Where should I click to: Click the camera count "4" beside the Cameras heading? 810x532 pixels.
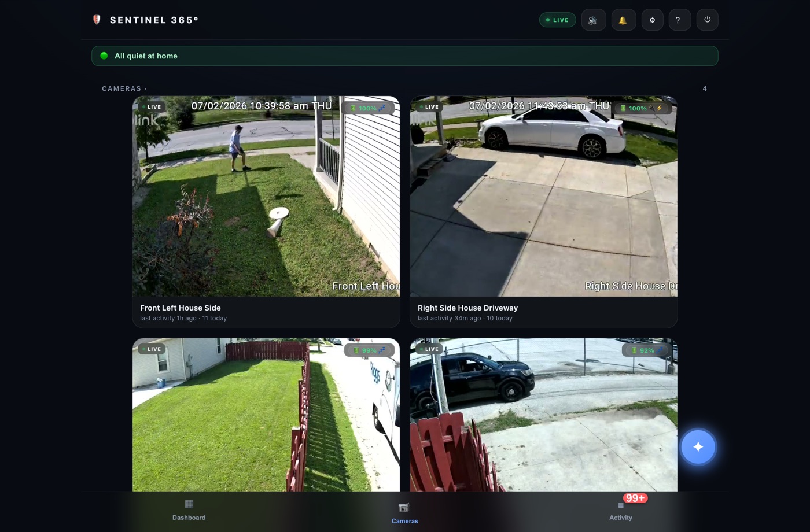705,88
